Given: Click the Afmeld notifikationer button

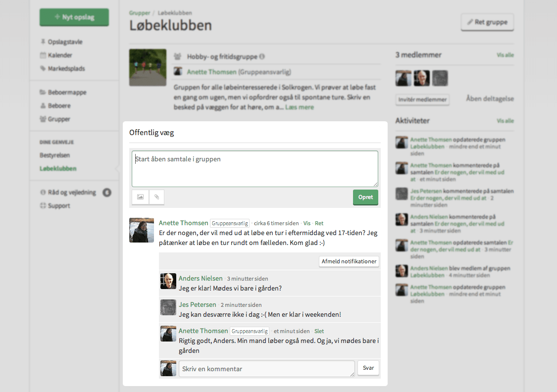Looking at the screenshot, I should (x=349, y=261).
